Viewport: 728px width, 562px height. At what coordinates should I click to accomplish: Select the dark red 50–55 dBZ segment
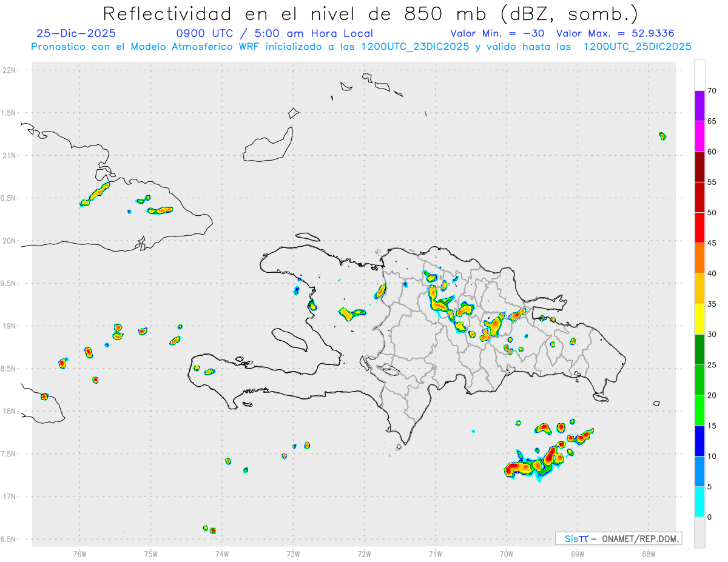click(x=699, y=197)
